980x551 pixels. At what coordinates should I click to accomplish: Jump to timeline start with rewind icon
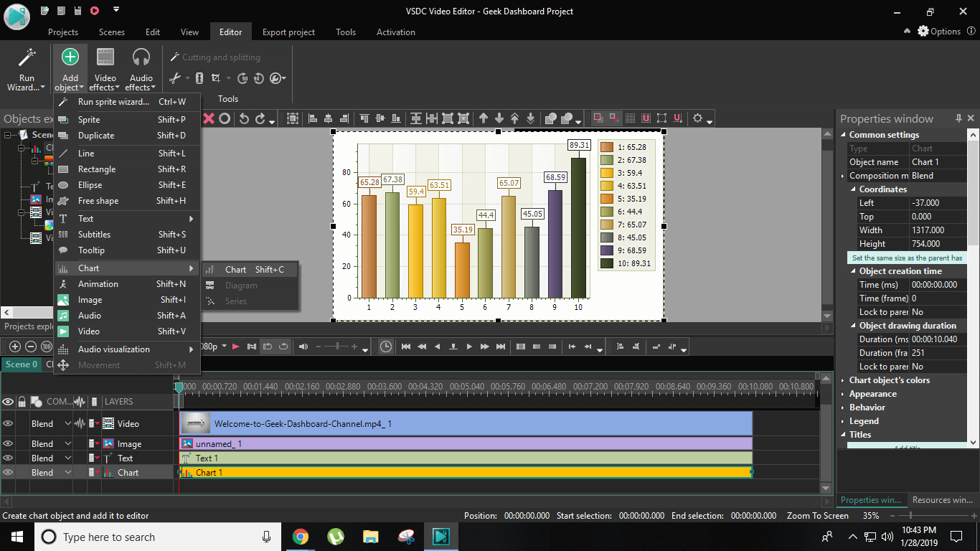pos(405,346)
